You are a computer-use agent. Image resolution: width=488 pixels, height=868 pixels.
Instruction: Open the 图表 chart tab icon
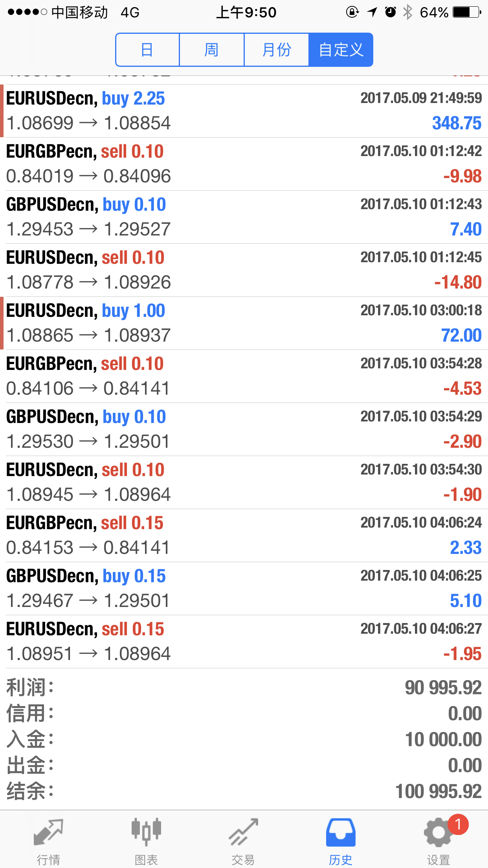[146, 832]
